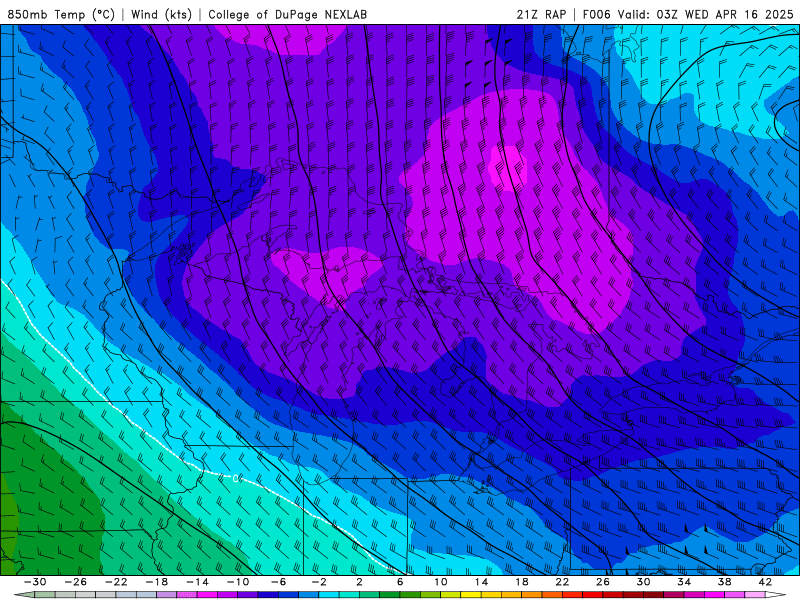Click the -10 legend value
This screenshot has height=600, width=800.
click(238, 582)
